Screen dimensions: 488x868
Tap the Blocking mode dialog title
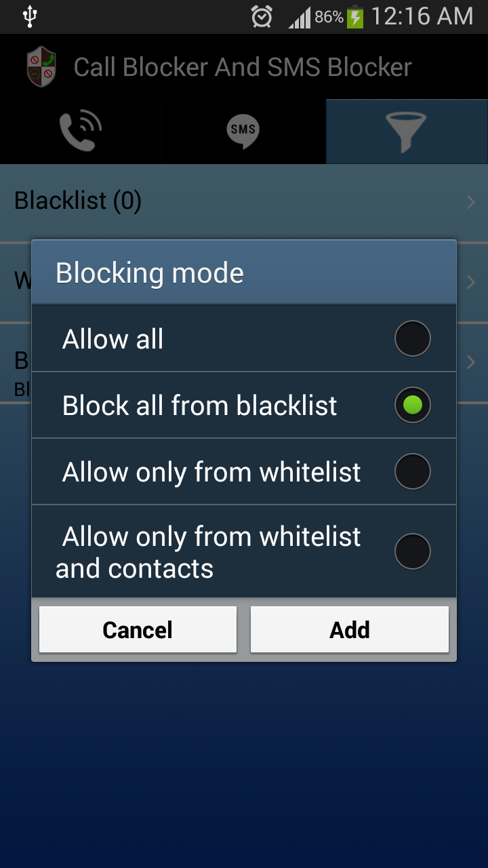coord(150,273)
